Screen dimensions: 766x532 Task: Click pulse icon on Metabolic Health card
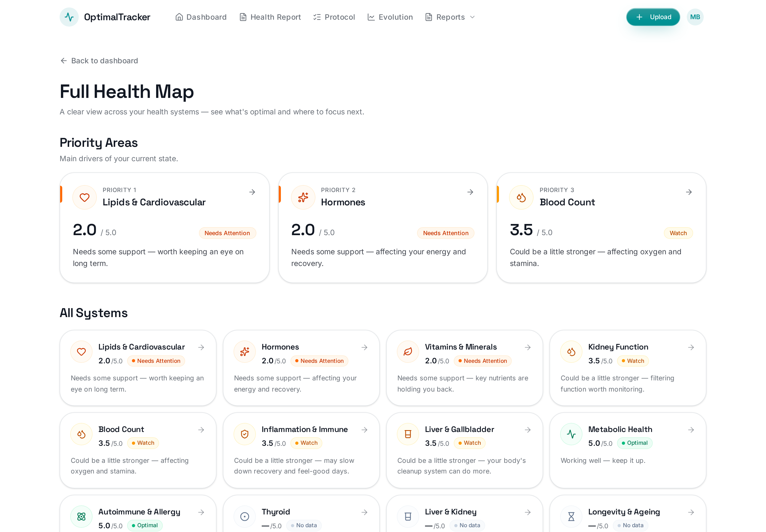point(571,434)
